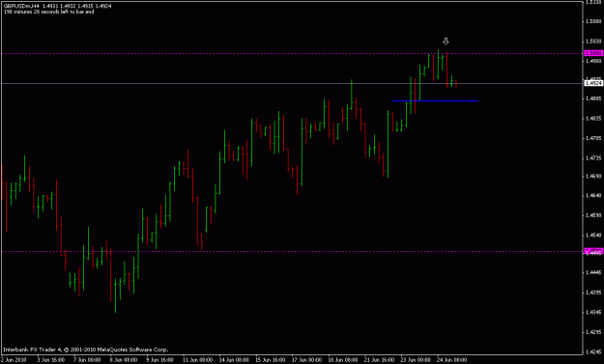Click the 1.5080 price scale label
Screen dimensions: 604x364
(593, 21)
